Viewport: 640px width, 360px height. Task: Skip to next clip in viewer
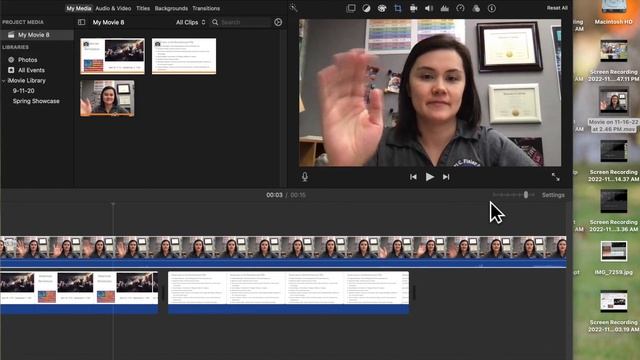point(446,177)
